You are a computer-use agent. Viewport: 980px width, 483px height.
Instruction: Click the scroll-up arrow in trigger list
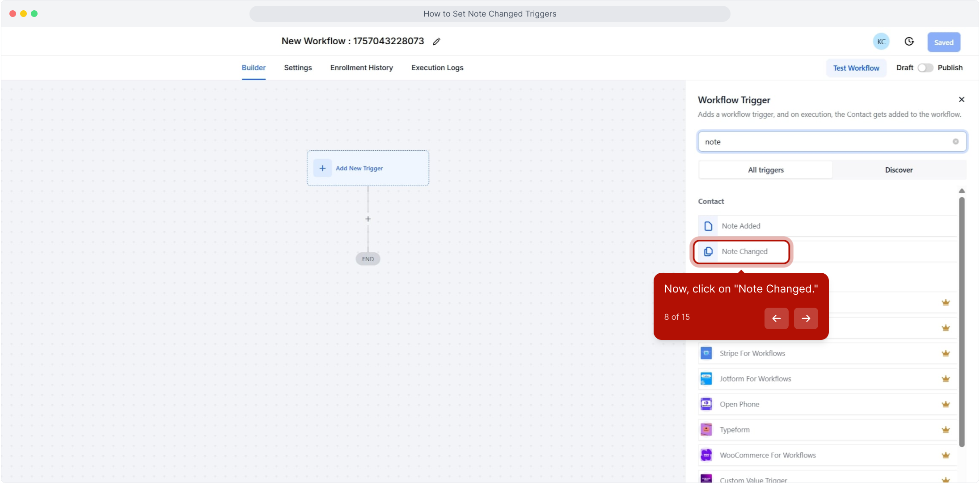coord(962,191)
